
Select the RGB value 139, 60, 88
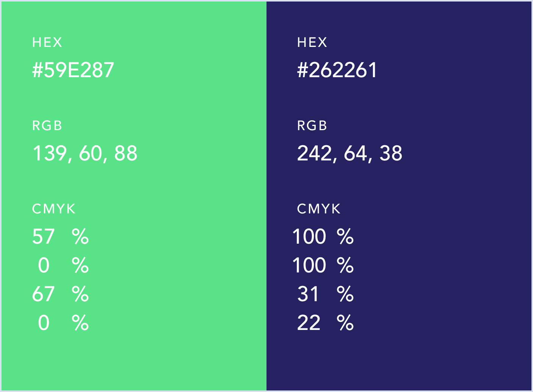click(85, 153)
